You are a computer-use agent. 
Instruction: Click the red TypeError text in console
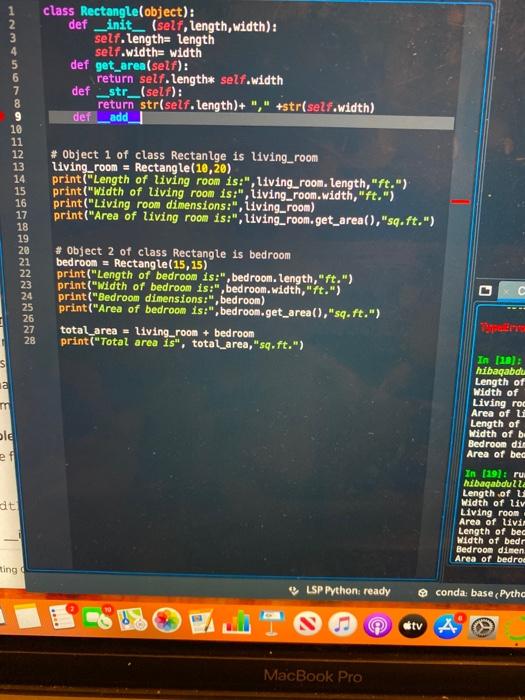[502, 328]
